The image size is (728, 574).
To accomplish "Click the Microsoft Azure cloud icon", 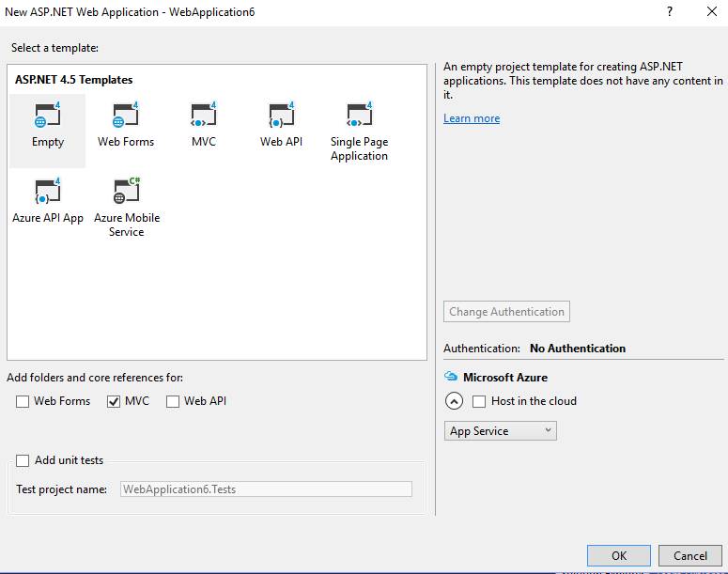I will pos(450,376).
